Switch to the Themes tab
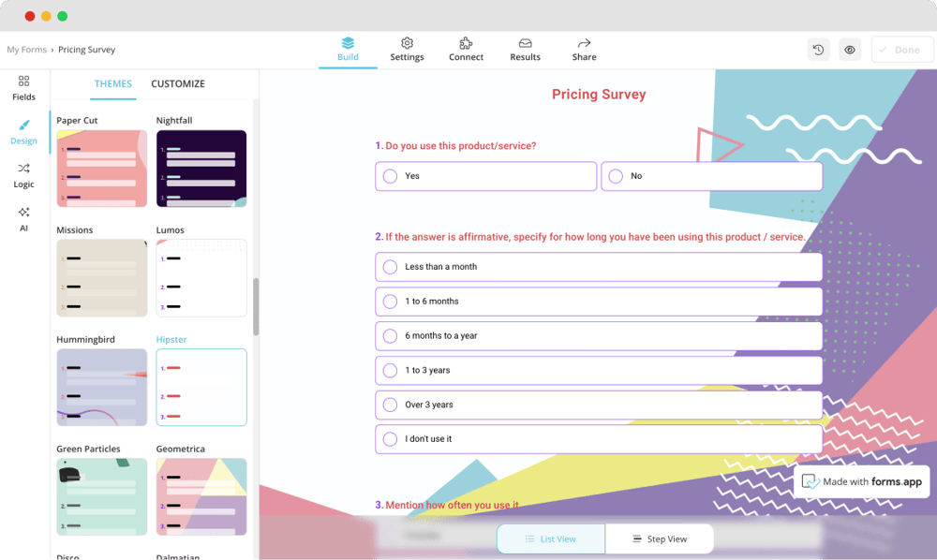 pyautogui.click(x=113, y=84)
